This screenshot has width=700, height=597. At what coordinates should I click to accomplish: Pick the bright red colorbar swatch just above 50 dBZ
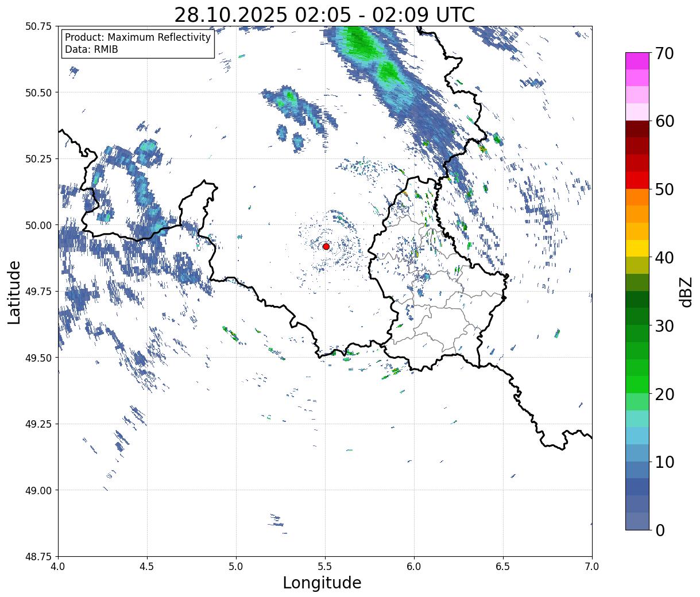pyautogui.click(x=637, y=180)
